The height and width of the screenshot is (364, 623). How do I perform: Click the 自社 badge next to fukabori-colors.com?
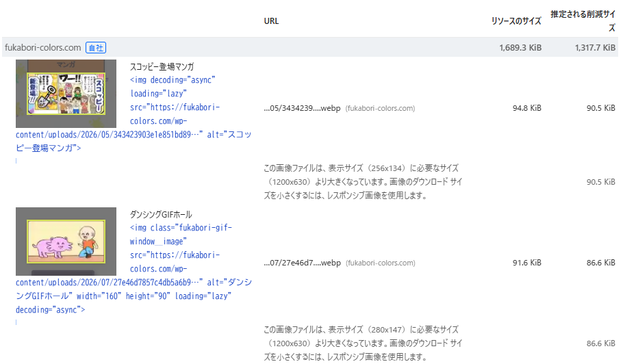coord(96,48)
